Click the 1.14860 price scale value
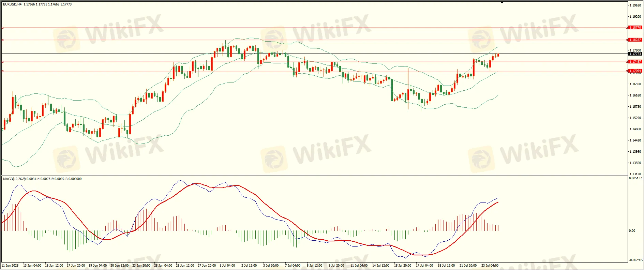Screen dimensions: 644x270 [x=635, y=129]
